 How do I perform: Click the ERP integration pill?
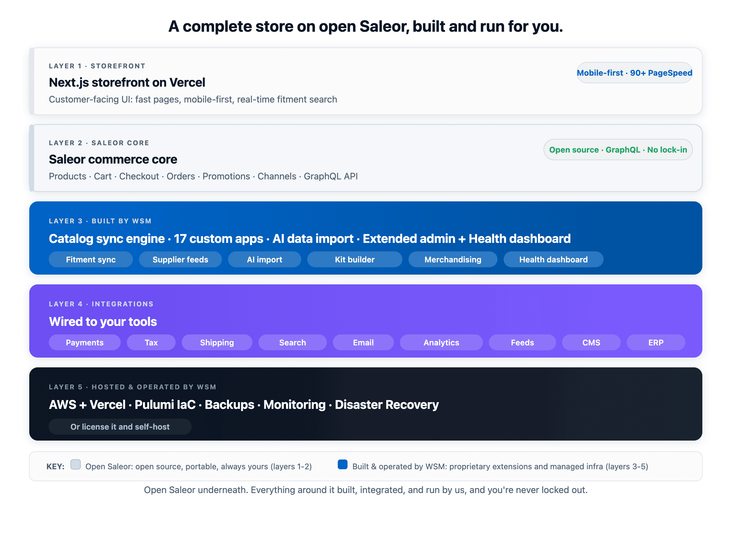click(656, 343)
